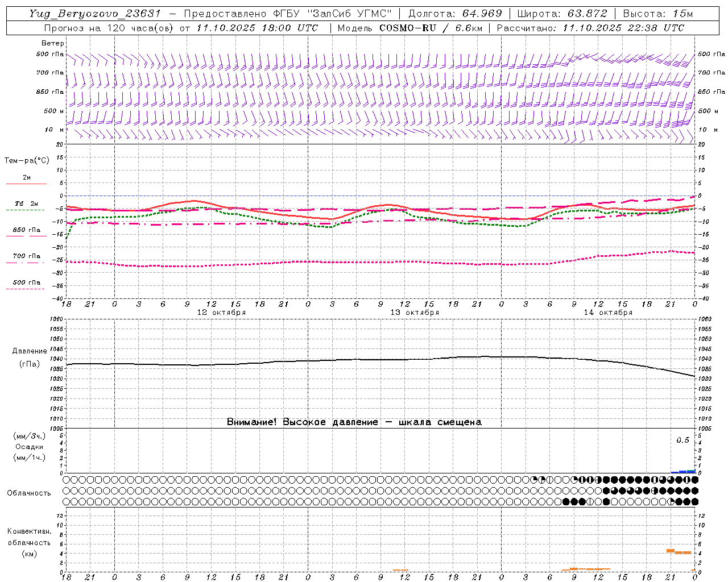Click the Долгота: 64.969 value

click(455, 14)
